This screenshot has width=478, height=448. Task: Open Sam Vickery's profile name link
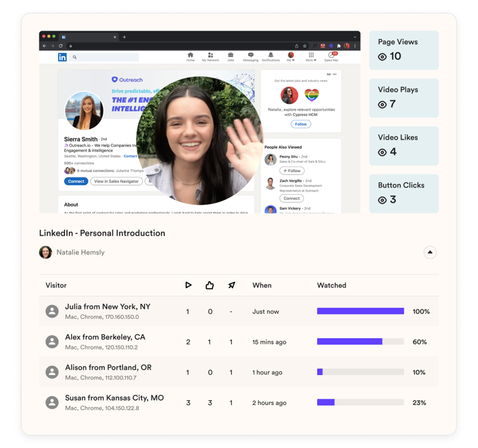point(290,208)
